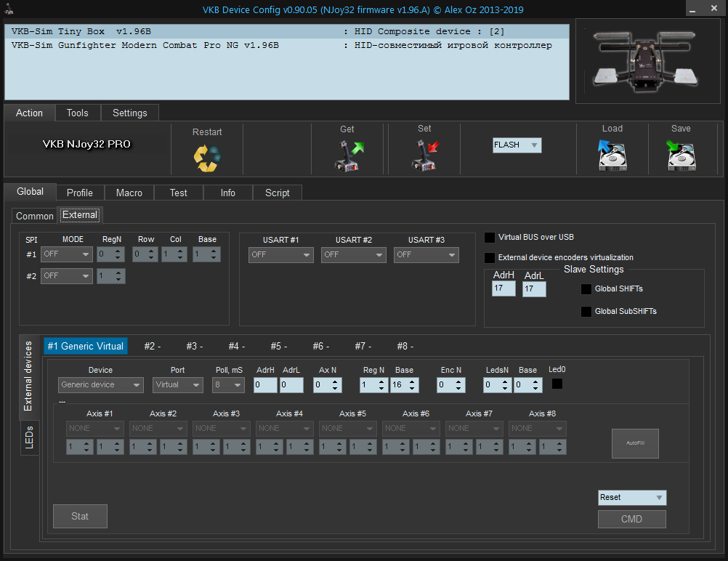
Task: Open the Generic device dropdown
Action: coord(101,385)
